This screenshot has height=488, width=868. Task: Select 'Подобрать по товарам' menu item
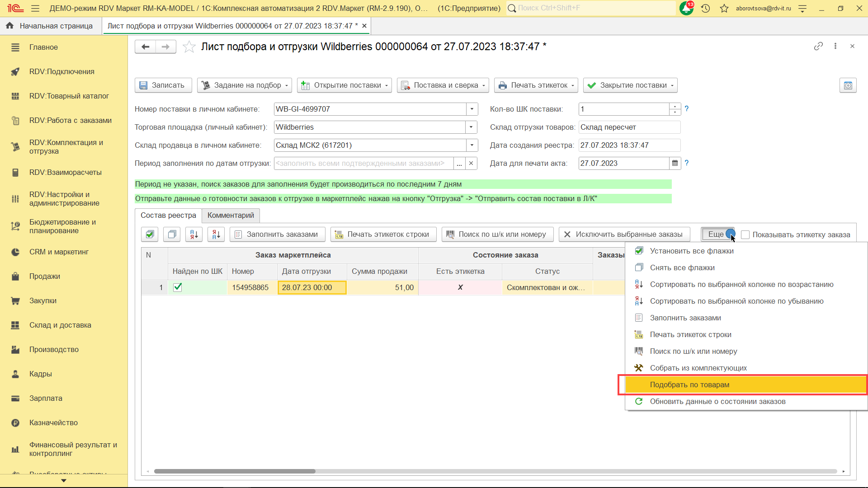tap(689, 385)
